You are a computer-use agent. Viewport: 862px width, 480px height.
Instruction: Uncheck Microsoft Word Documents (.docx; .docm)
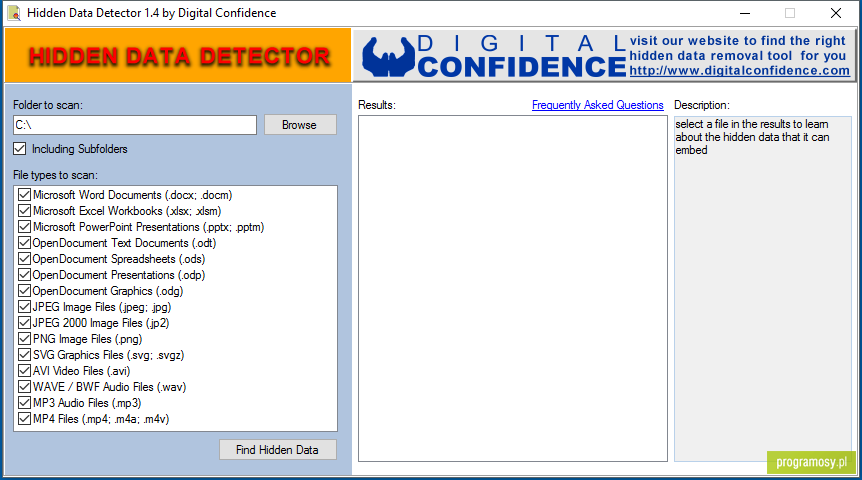(24, 195)
